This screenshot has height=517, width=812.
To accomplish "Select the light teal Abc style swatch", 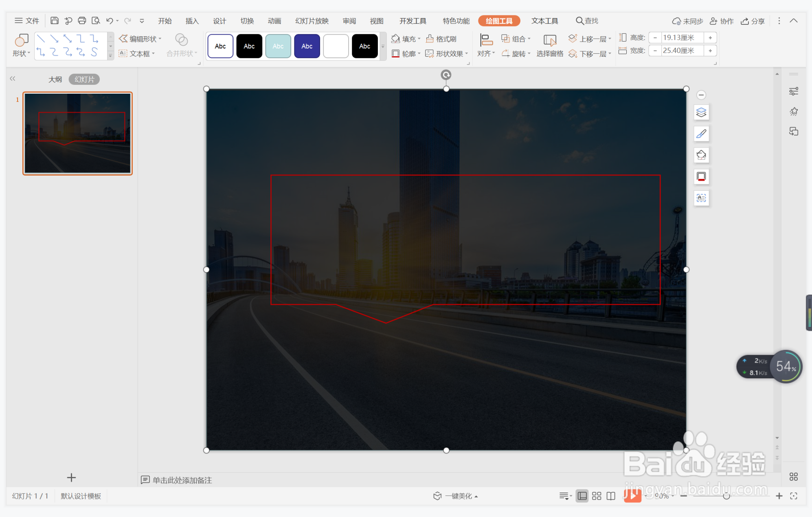I will point(278,46).
